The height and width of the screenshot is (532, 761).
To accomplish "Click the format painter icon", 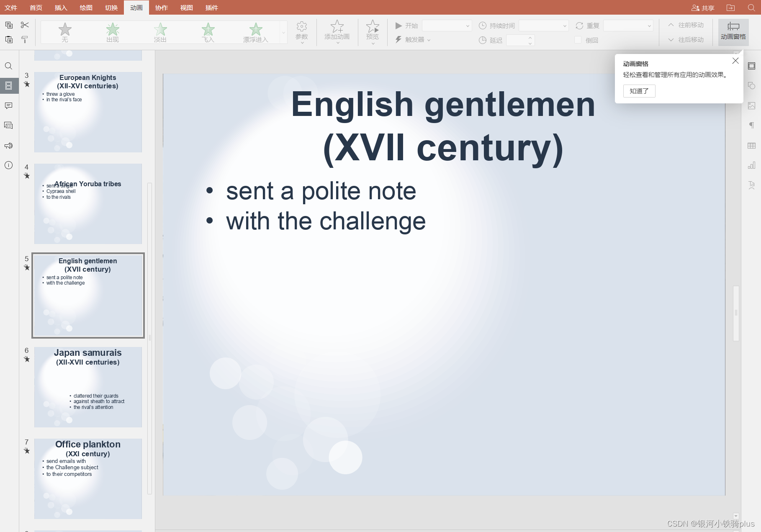I will pyautogui.click(x=25, y=39).
